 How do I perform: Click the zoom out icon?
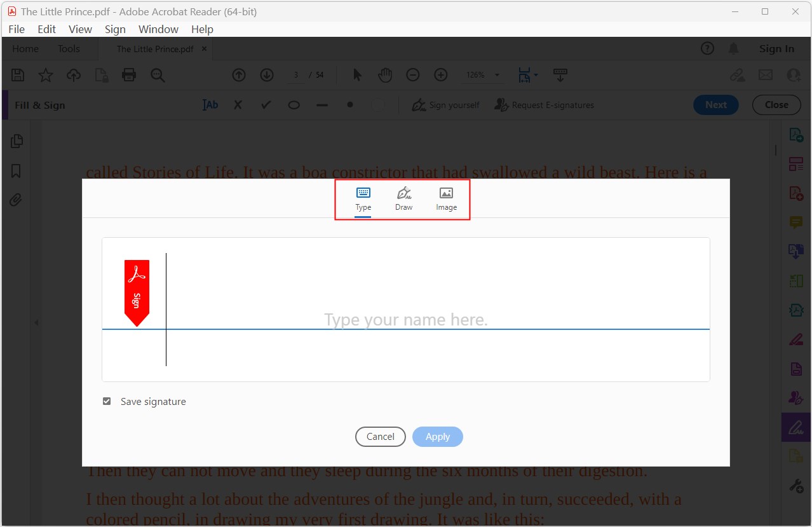412,74
